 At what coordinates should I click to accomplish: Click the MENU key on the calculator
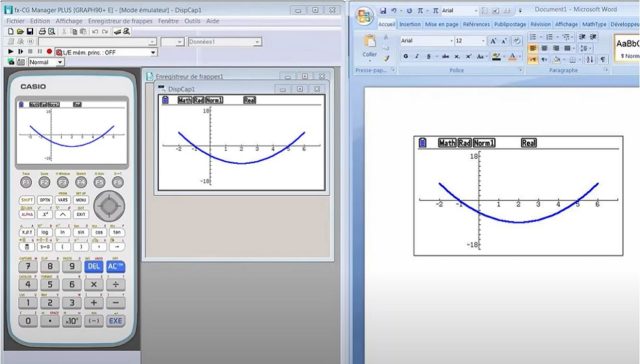(x=81, y=200)
